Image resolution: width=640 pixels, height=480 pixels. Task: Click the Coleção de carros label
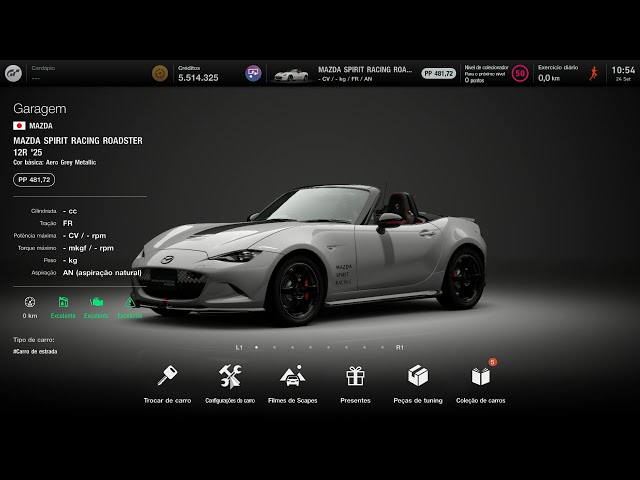pyautogui.click(x=480, y=400)
